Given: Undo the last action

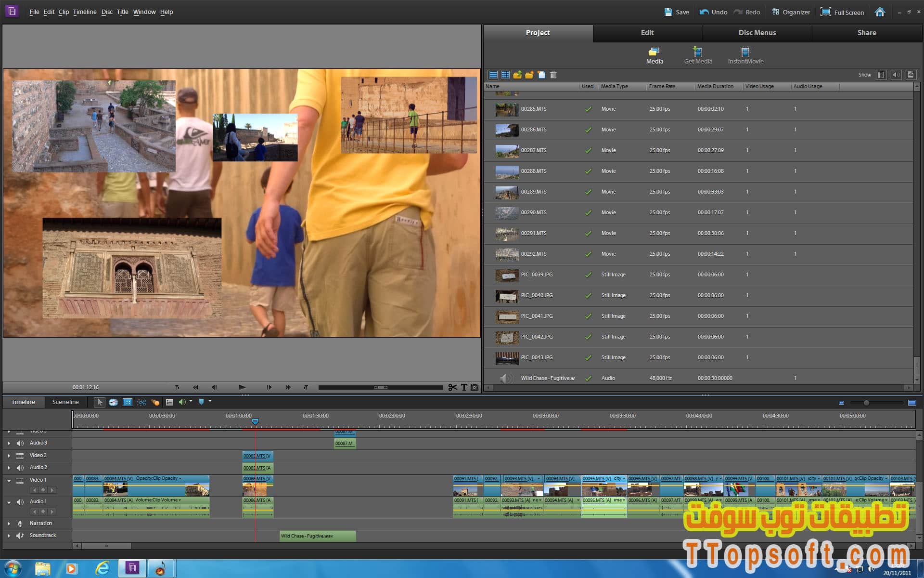Looking at the screenshot, I should (713, 12).
